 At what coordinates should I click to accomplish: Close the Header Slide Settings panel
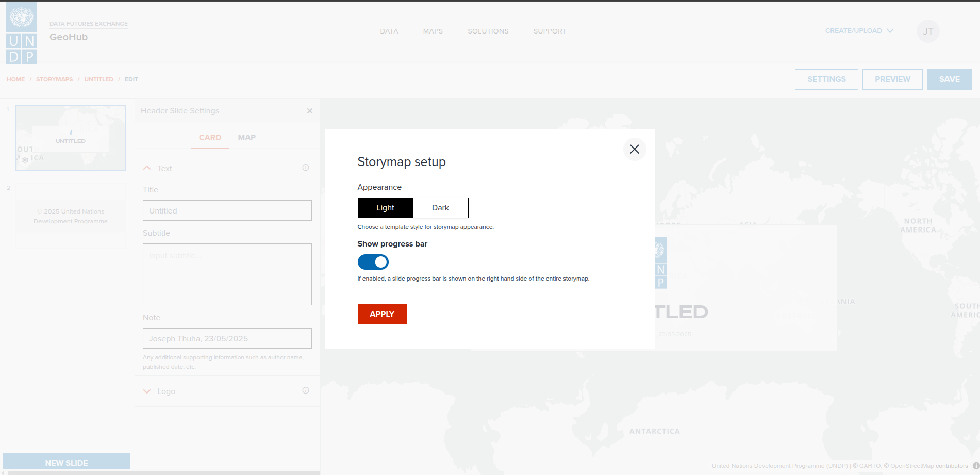coord(310,110)
